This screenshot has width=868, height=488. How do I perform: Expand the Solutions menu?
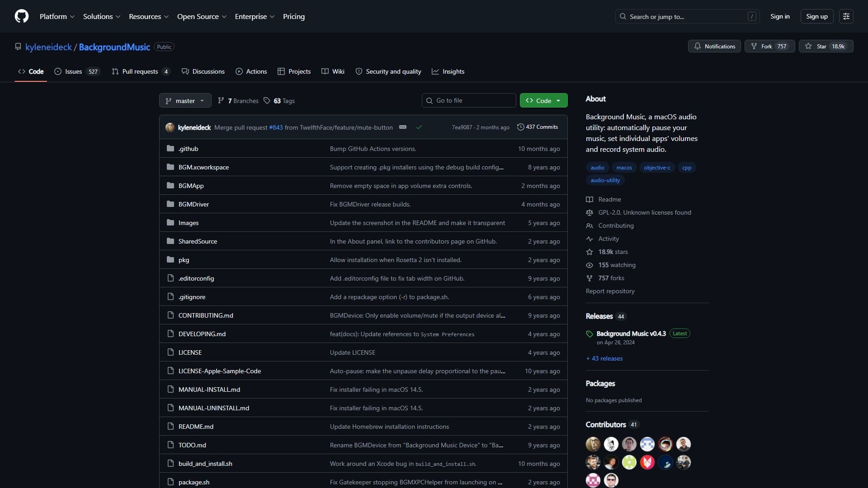click(102, 16)
